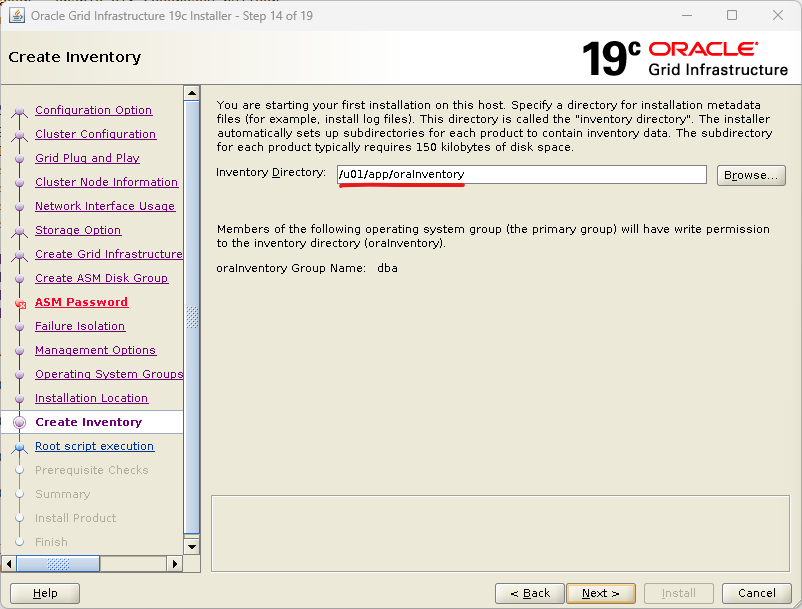The image size is (802, 609).
Task: Click the grayed Finish step
Action: click(x=51, y=542)
